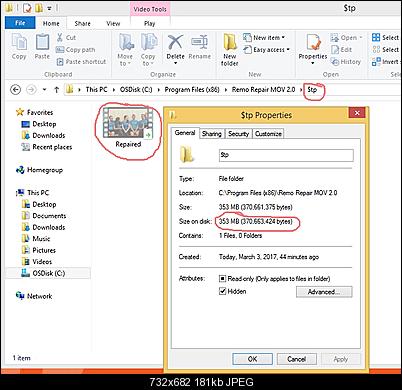The height and width of the screenshot is (390, 402).
Task: Open the recent locations dropdown arrow
Action: tap(44, 90)
